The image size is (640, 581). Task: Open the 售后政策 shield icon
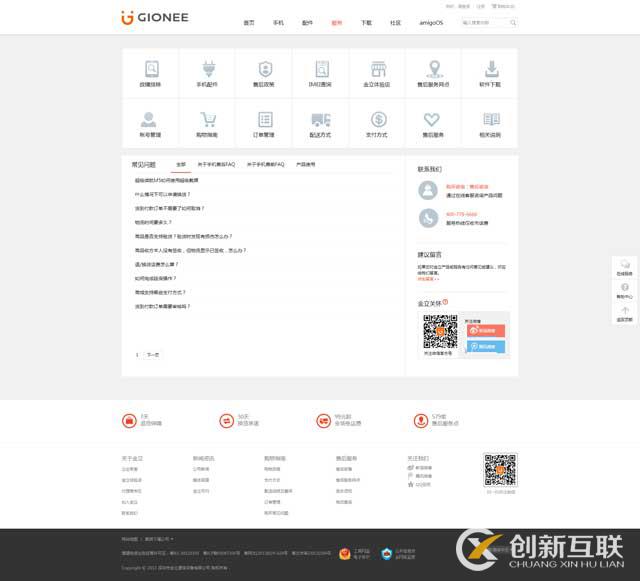click(x=265, y=70)
